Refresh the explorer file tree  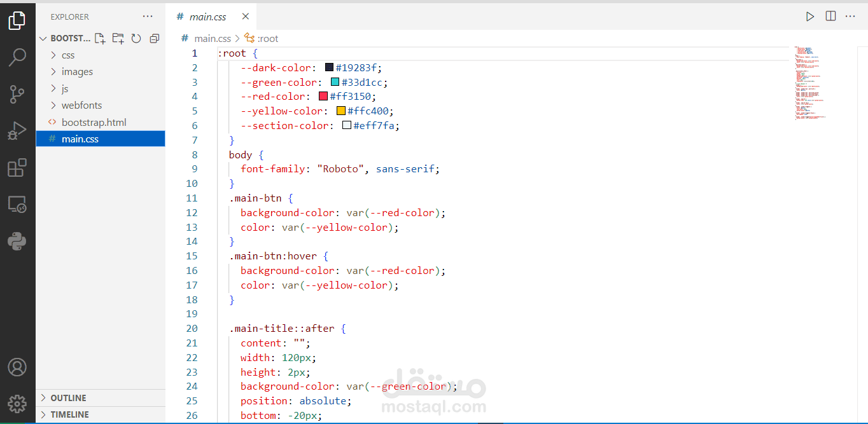coord(136,39)
